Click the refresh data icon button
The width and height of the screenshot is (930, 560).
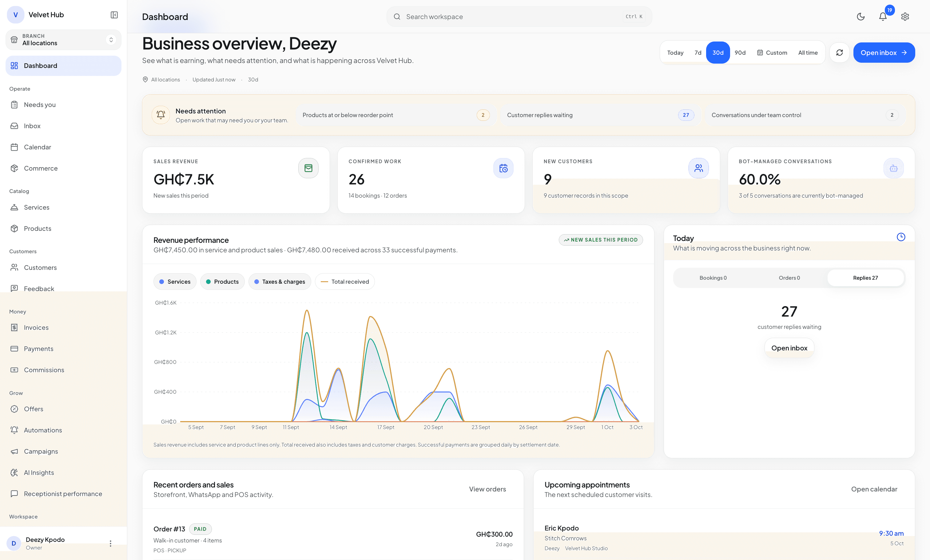[x=839, y=53]
